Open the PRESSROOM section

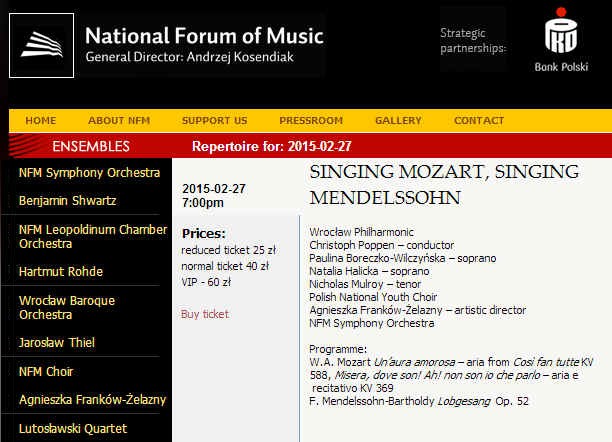click(x=311, y=121)
